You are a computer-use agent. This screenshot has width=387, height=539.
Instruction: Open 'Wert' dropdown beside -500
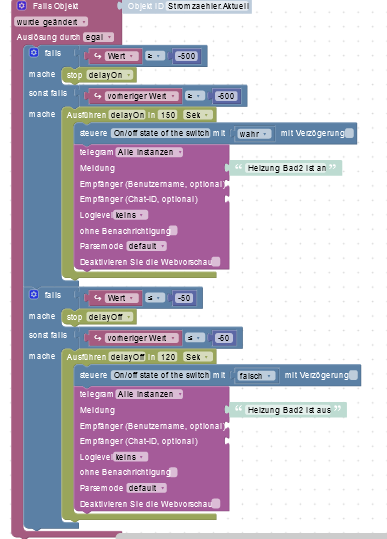(x=122, y=56)
